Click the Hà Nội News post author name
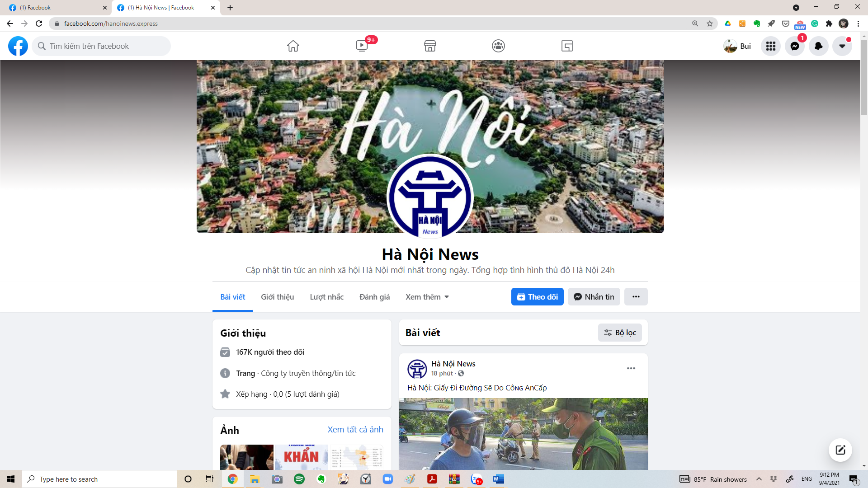Screen dimensions: 868x488 coord(453,364)
